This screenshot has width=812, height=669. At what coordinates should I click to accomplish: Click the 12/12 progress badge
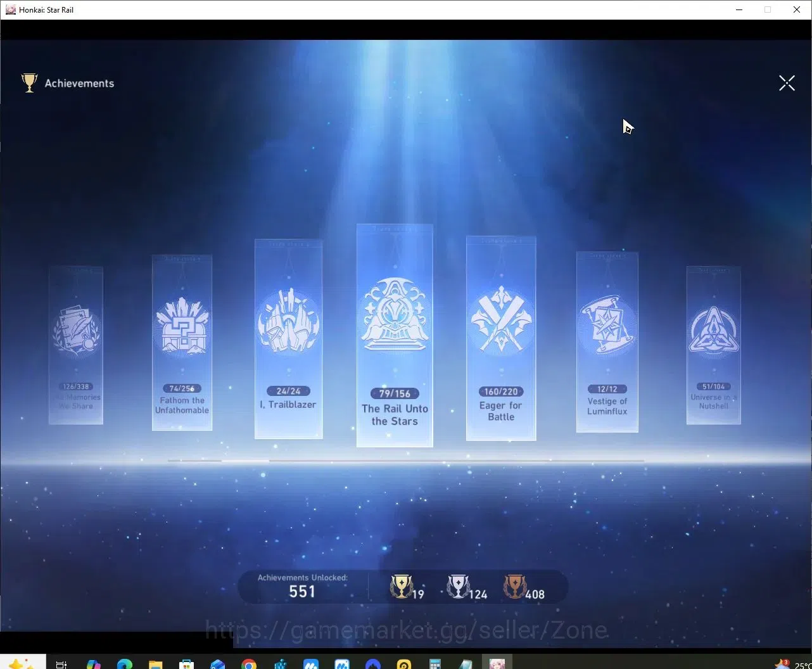coord(607,389)
